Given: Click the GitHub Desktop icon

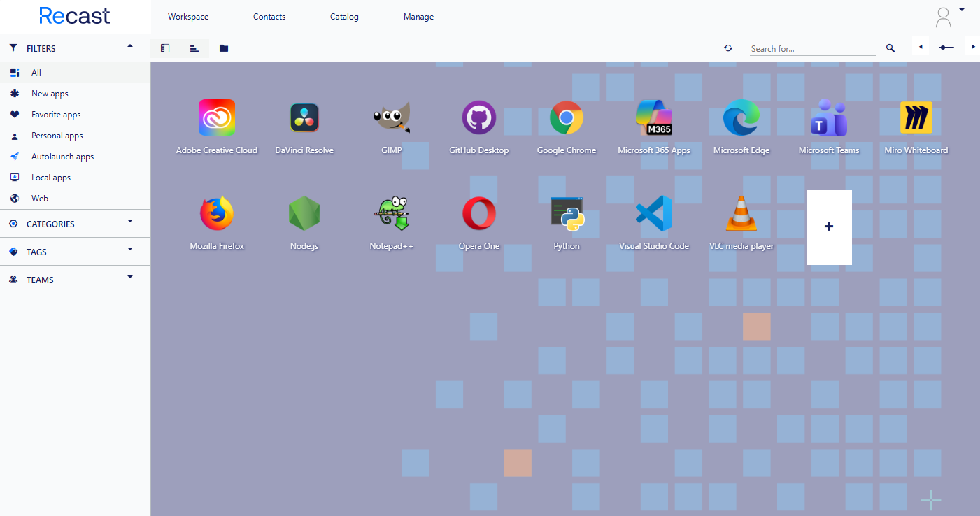Looking at the screenshot, I should 479,118.
